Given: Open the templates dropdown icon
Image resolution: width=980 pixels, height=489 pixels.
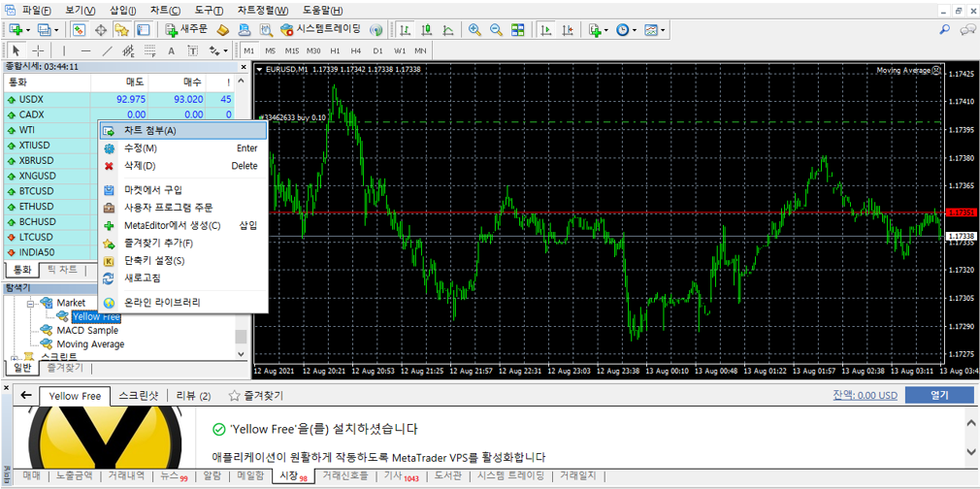Looking at the screenshot, I should pos(654,29).
